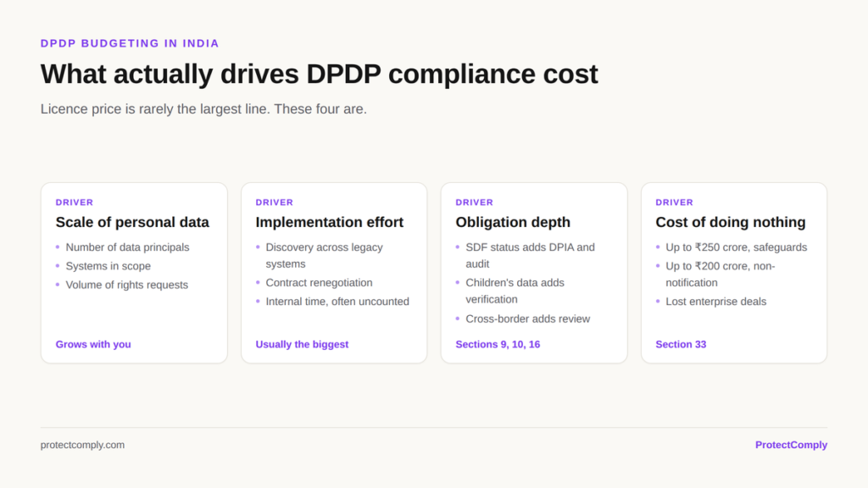Select the headline 'What actually drives DPDP compliance cost'
Image resolution: width=868 pixels, height=488 pixels.
click(319, 75)
